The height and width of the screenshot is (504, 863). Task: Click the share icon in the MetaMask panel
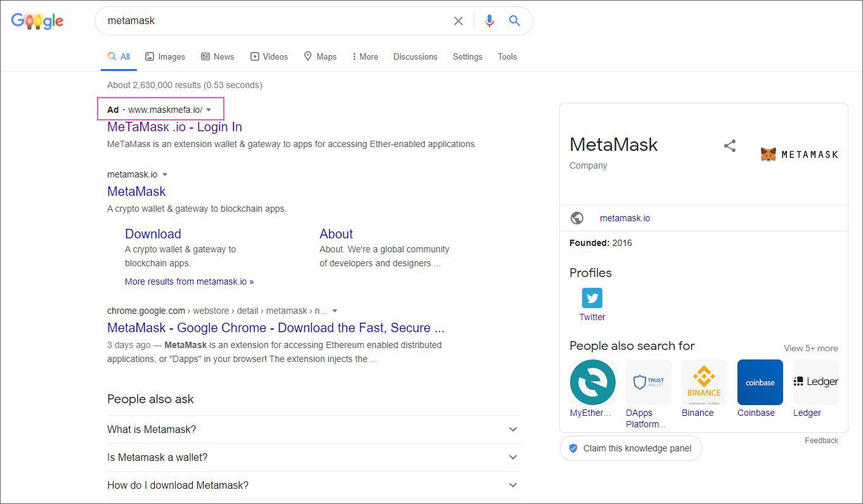point(730,146)
